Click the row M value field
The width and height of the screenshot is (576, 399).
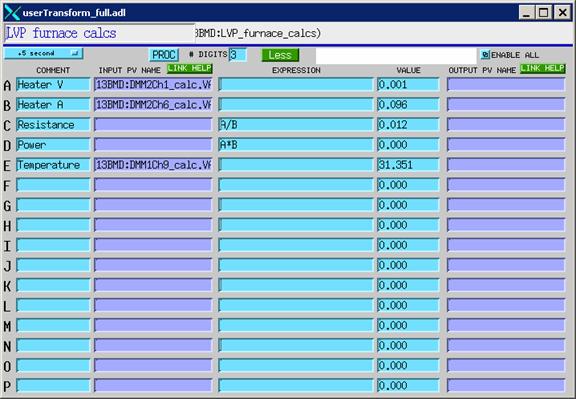[x=408, y=325]
